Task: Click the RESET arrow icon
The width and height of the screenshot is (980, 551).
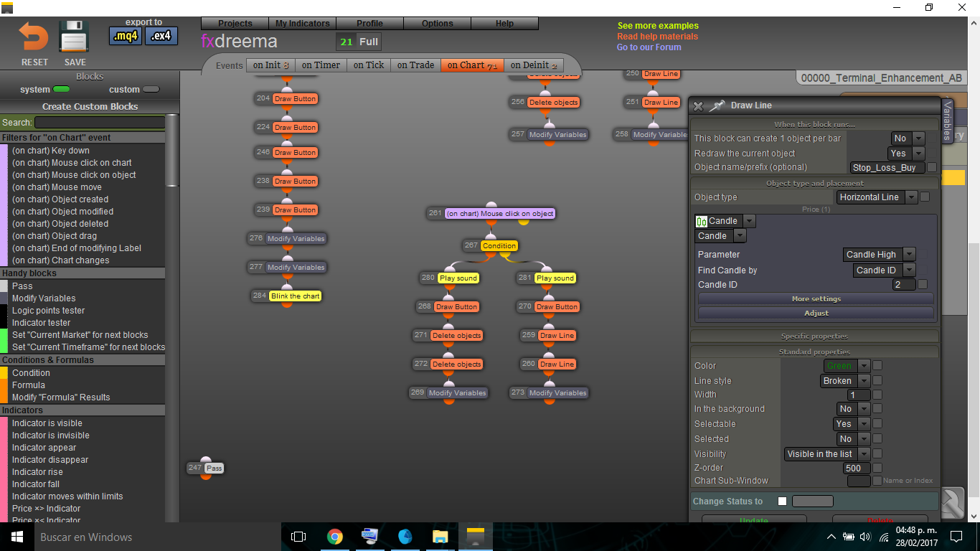Action: pos(34,37)
